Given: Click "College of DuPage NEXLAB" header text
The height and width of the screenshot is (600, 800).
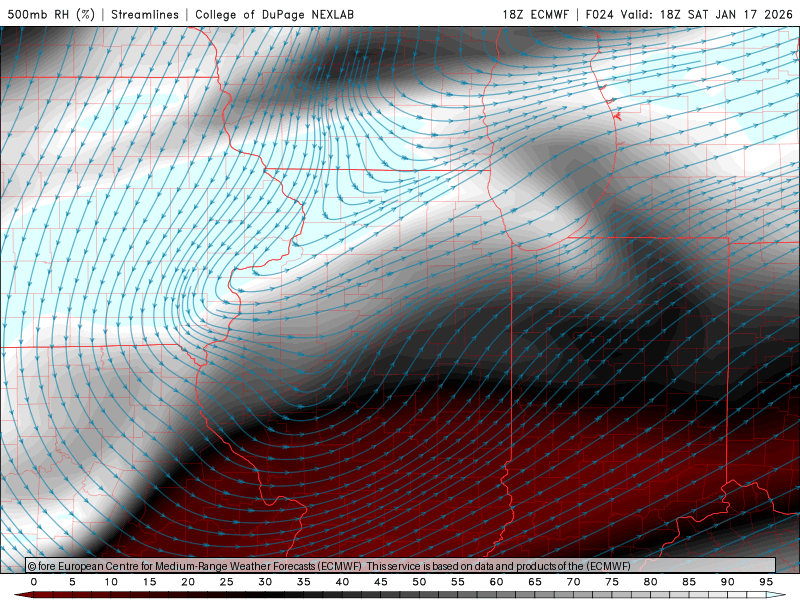Looking at the screenshot, I should 274,14.
